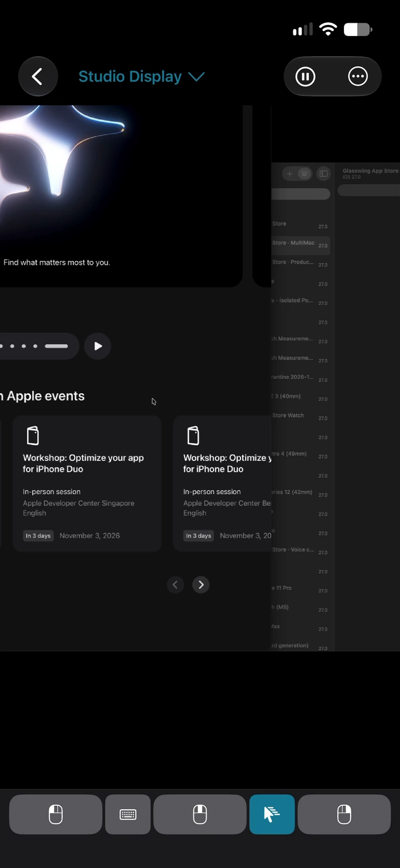Select the 'isolated Po...' sidebar row
The image size is (400, 868).
click(301, 303)
